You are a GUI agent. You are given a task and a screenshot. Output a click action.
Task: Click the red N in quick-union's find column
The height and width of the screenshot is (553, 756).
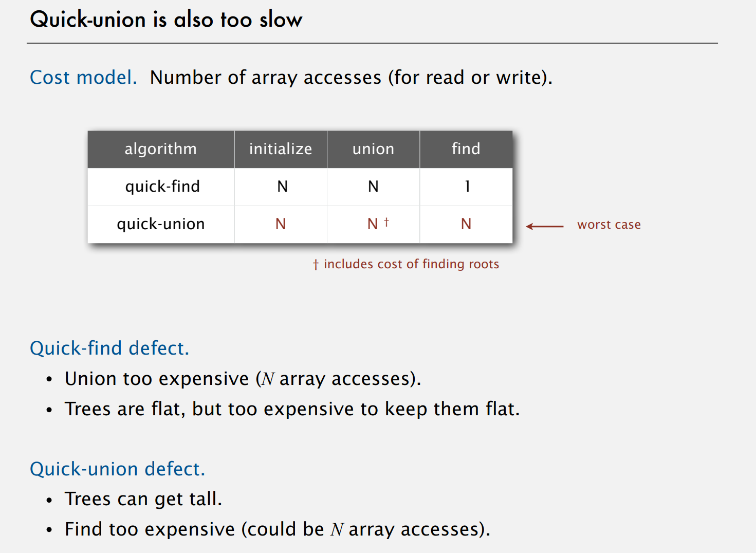(466, 224)
